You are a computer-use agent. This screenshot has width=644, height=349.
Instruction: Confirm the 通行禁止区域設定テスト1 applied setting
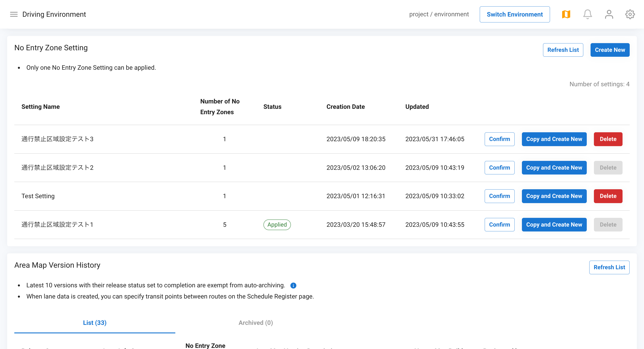pyautogui.click(x=499, y=224)
